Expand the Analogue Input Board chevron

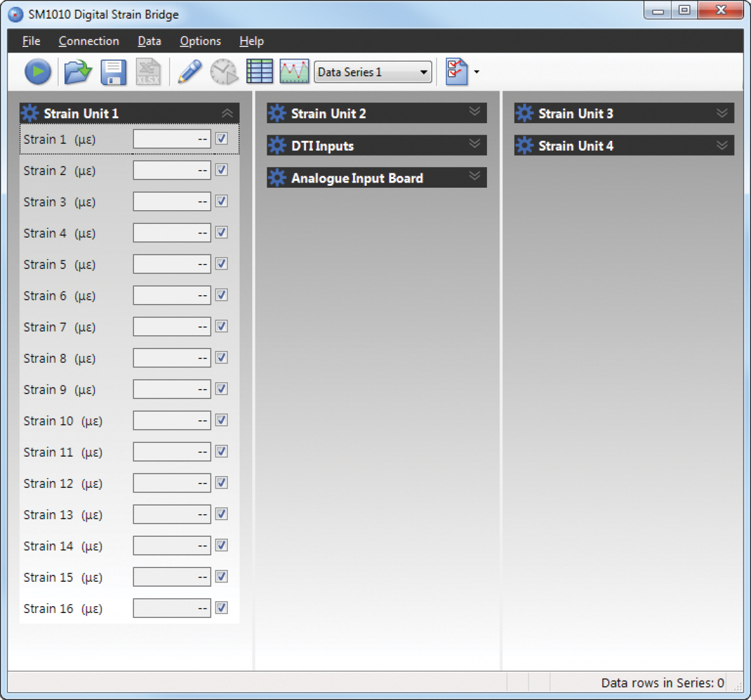(x=474, y=176)
